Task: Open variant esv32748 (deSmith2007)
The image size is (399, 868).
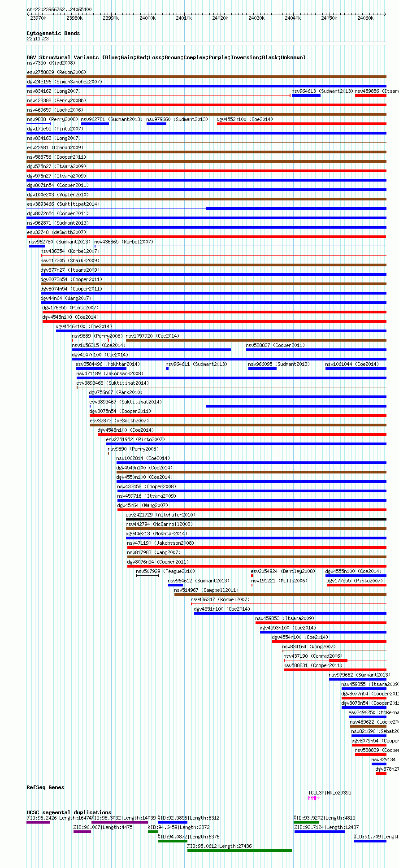Action: 206,237
